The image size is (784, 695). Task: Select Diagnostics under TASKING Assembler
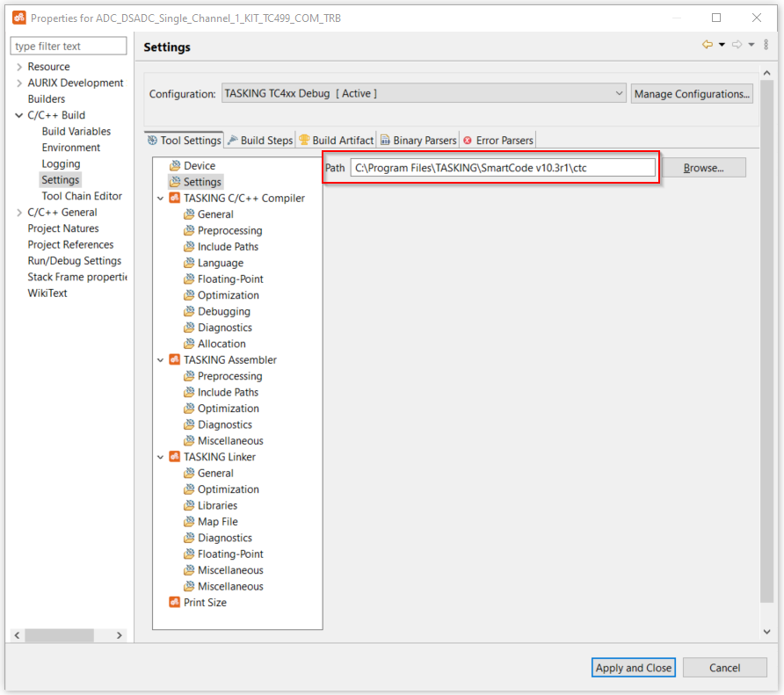pyautogui.click(x=225, y=424)
